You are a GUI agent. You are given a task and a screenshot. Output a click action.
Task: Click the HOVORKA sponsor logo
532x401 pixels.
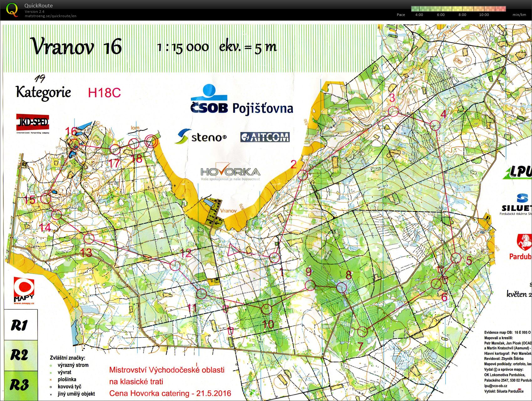[230, 171]
